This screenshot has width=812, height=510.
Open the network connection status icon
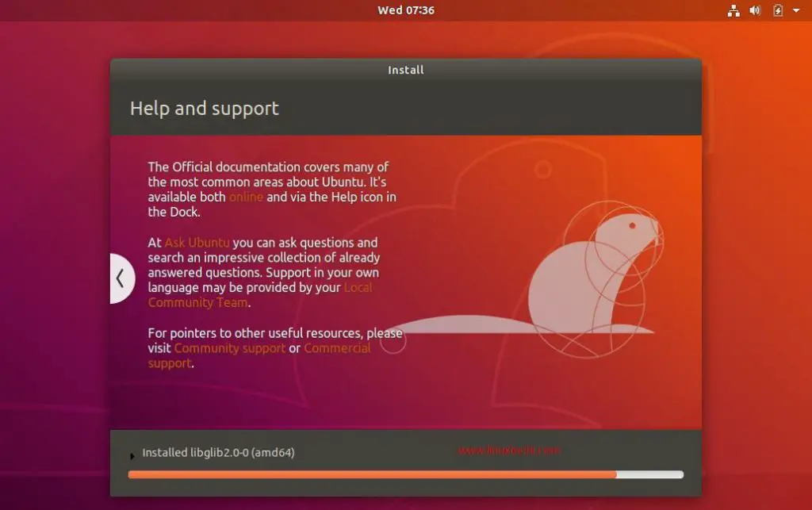pos(733,10)
